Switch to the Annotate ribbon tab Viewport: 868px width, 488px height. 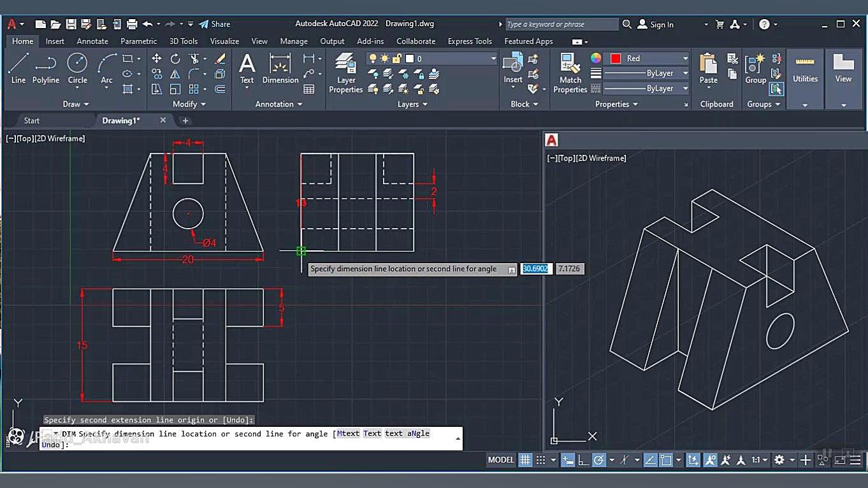point(92,41)
